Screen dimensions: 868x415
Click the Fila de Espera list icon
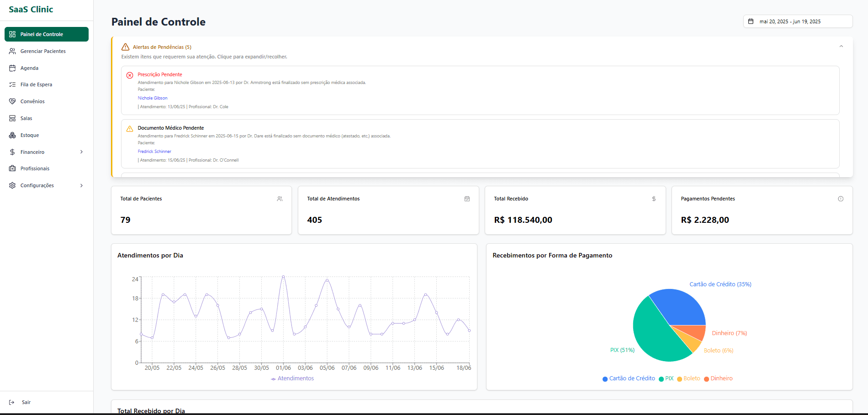coord(12,84)
